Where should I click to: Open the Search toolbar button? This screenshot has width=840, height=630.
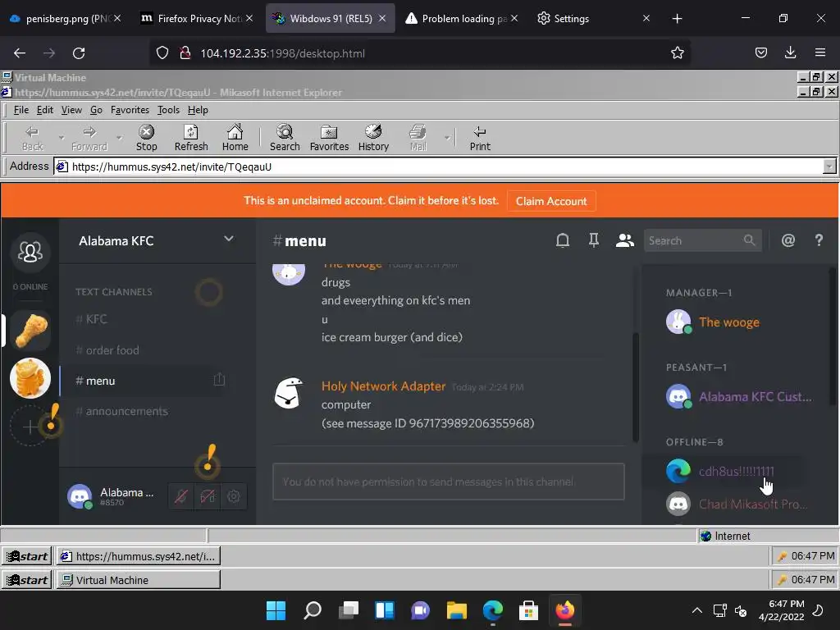[x=285, y=138]
